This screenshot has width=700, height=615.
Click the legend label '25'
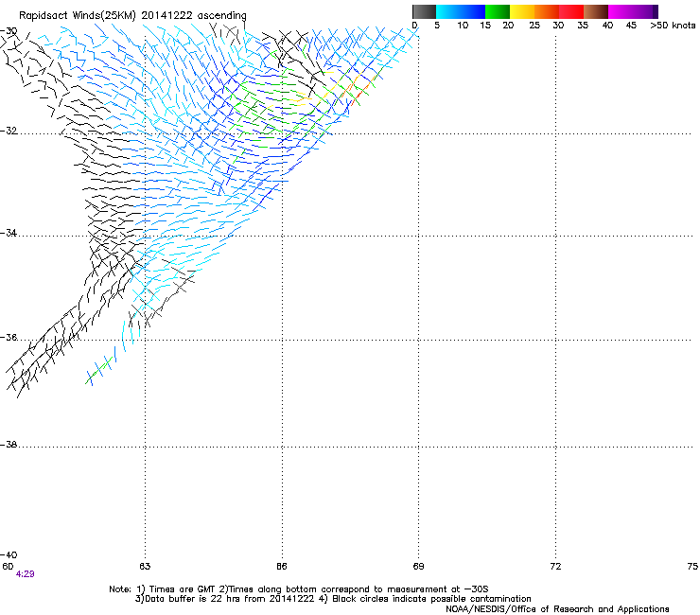point(534,26)
